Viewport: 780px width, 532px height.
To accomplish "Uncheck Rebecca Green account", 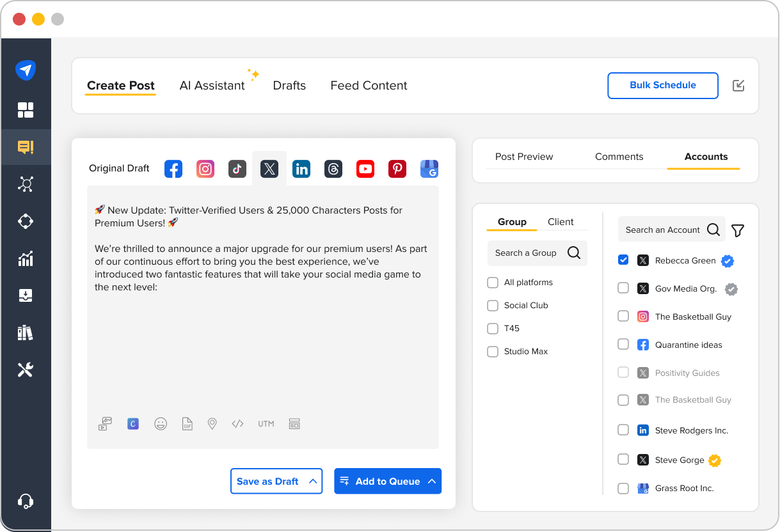I will (x=623, y=260).
